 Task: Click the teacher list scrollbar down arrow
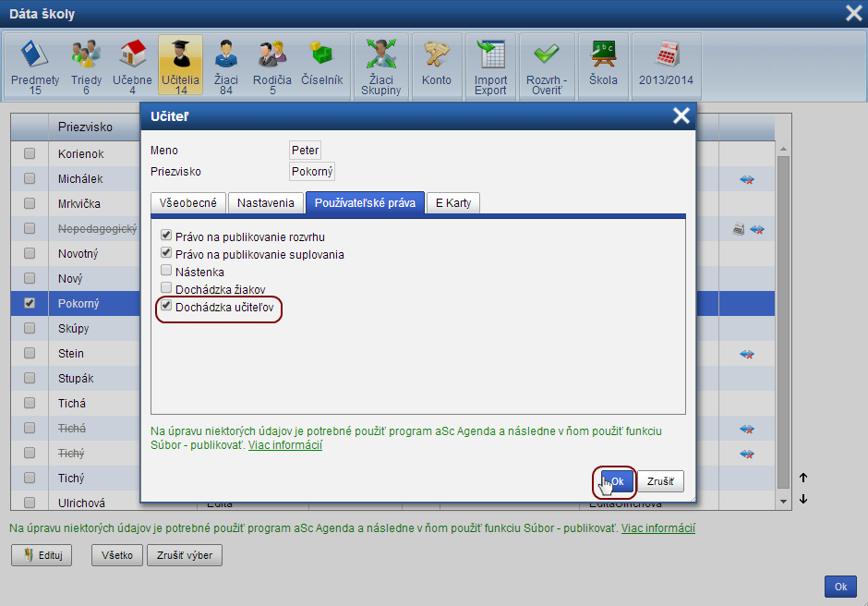tap(783, 502)
